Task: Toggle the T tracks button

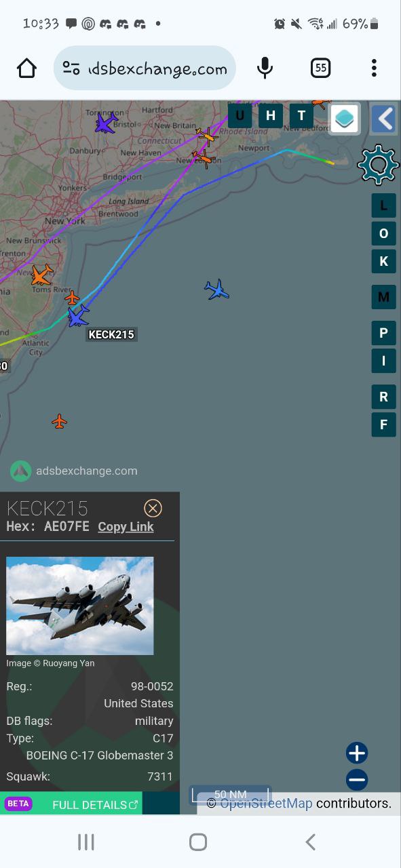Action: click(301, 116)
